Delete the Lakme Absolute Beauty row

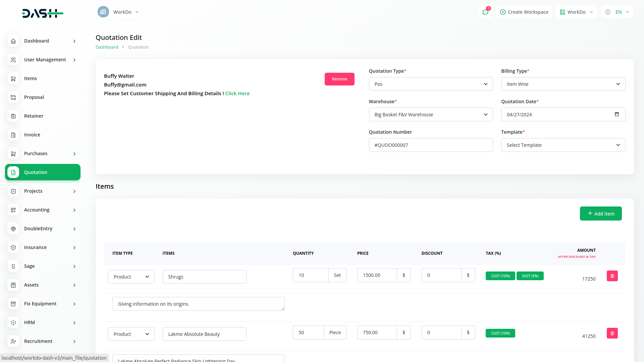(612, 333)
